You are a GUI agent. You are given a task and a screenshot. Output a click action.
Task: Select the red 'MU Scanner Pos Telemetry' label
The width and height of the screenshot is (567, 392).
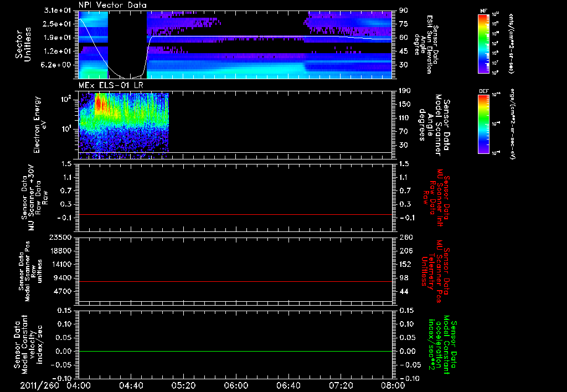point(435,271)
